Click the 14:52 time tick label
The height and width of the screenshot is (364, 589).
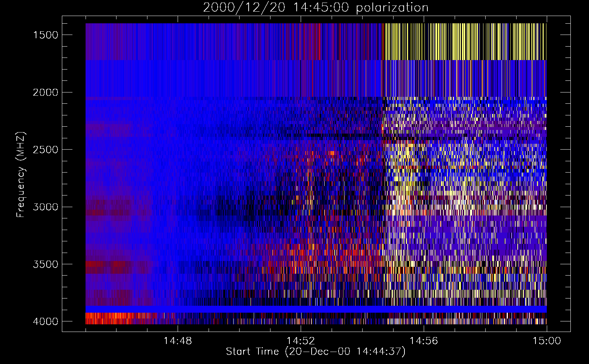pyautogui.click(x=301, y=341)
